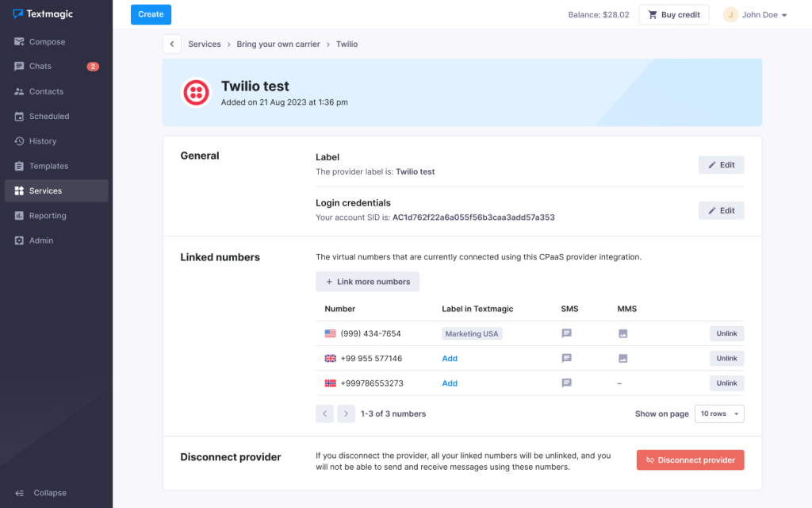Click SMS icon for (999) 434-7654

coord(566,333)
